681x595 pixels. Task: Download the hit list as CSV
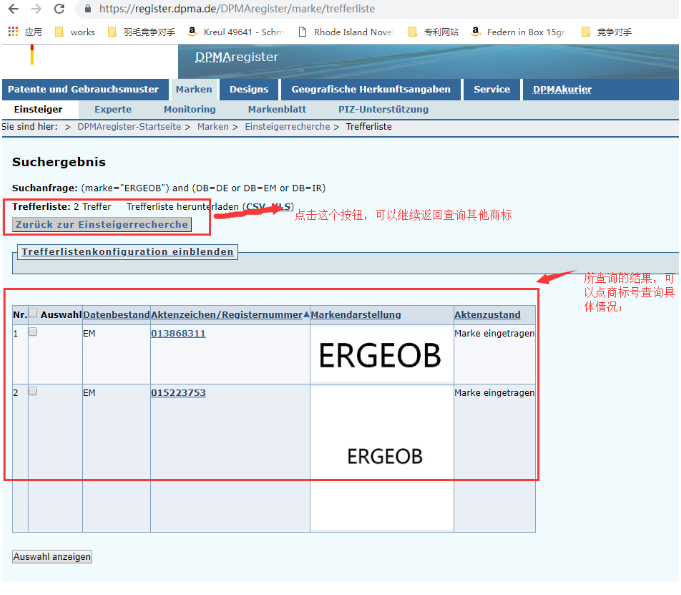click(x=256, y=207)
